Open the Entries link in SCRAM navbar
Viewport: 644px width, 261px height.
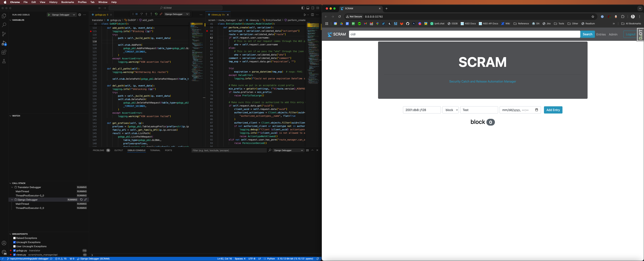pos(601,35)
